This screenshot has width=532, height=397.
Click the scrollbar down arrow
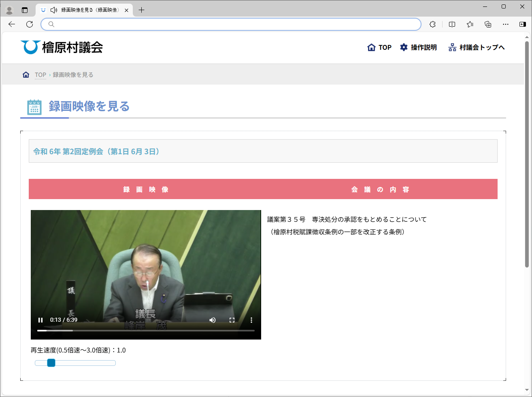click(527, 390)
